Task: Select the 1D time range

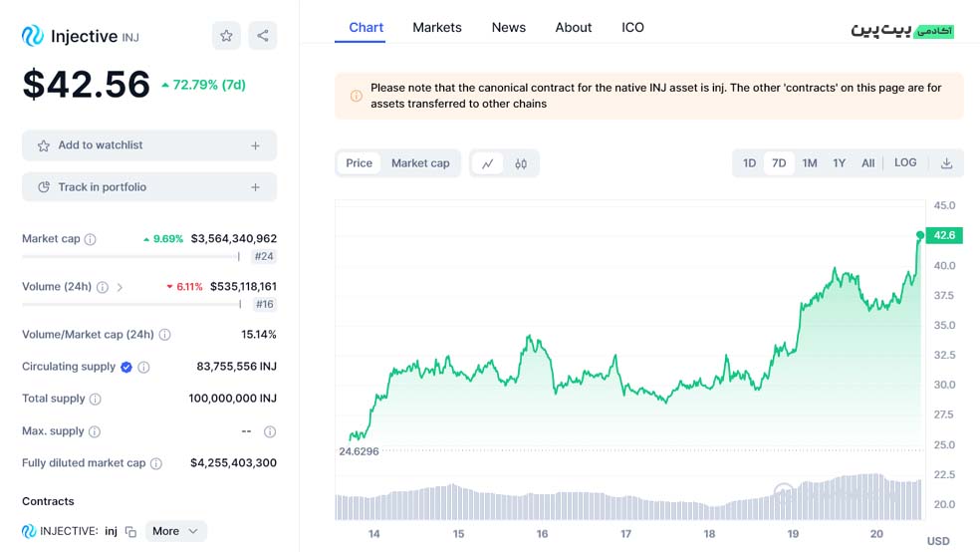Action: [x=749, y=163]
